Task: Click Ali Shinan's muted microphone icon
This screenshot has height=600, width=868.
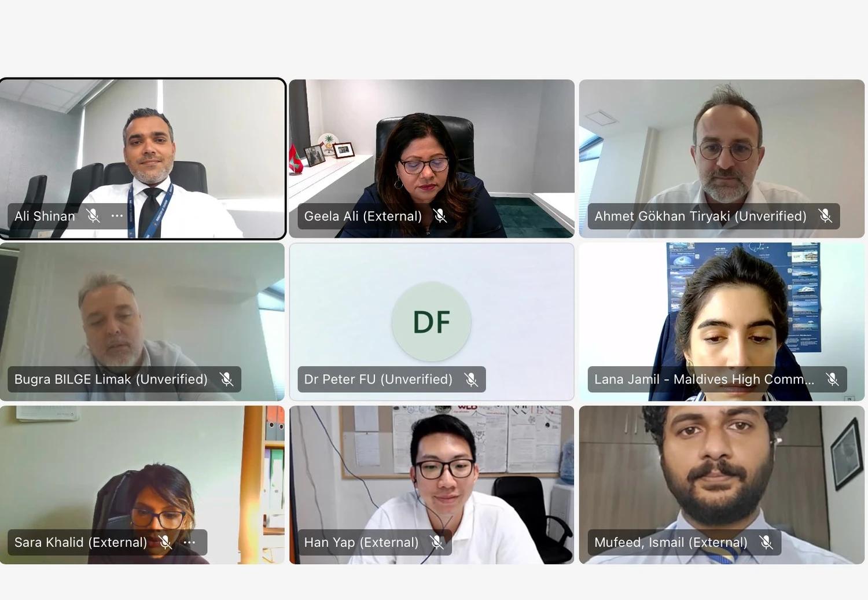Action: [93, 216]
